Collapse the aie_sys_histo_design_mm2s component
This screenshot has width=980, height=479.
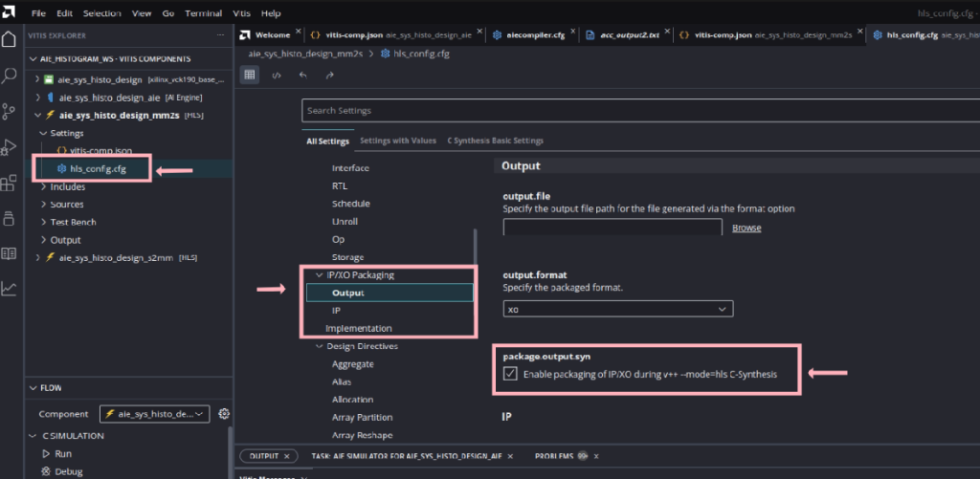37,115
